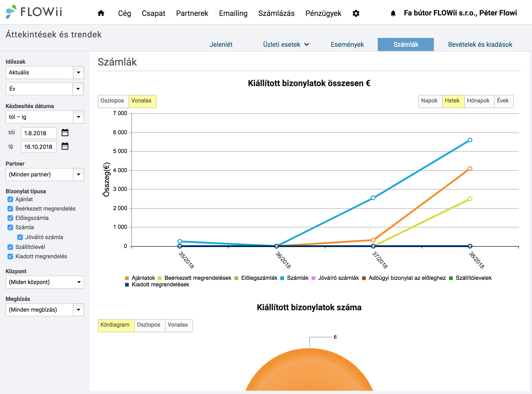Click the Számlák data point at 38/2018

click(x=470, y=140)
